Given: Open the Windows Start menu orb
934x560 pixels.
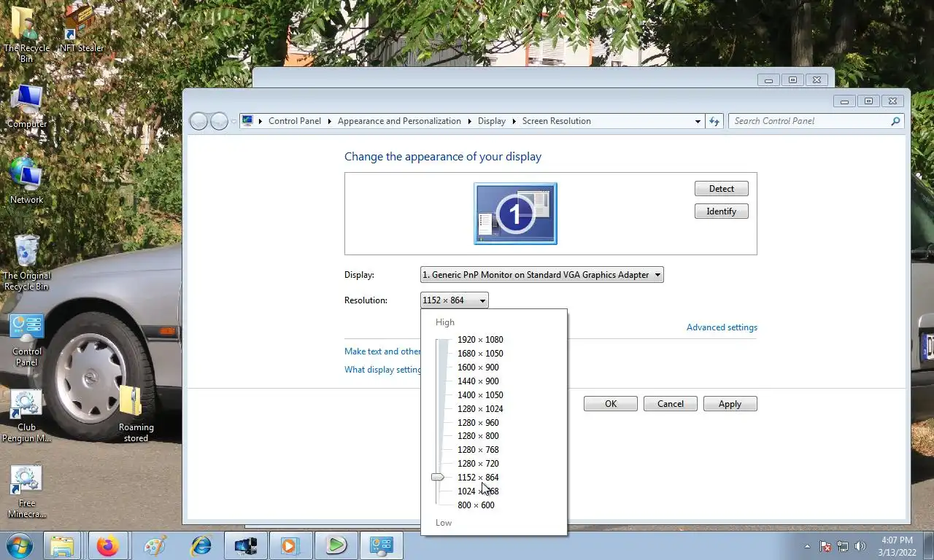Looking at the screenshot, I should tap(19, 545).
